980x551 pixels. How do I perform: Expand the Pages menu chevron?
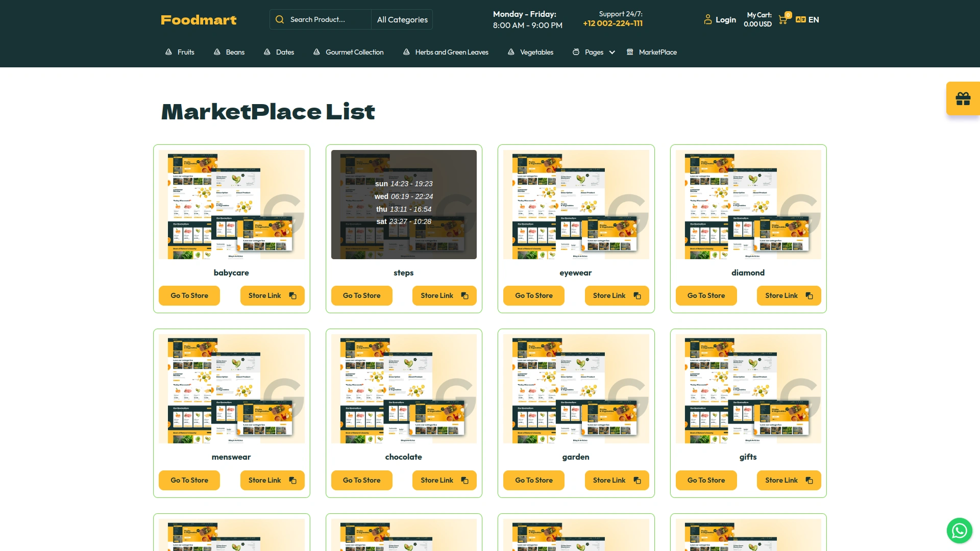coord(612,53)
